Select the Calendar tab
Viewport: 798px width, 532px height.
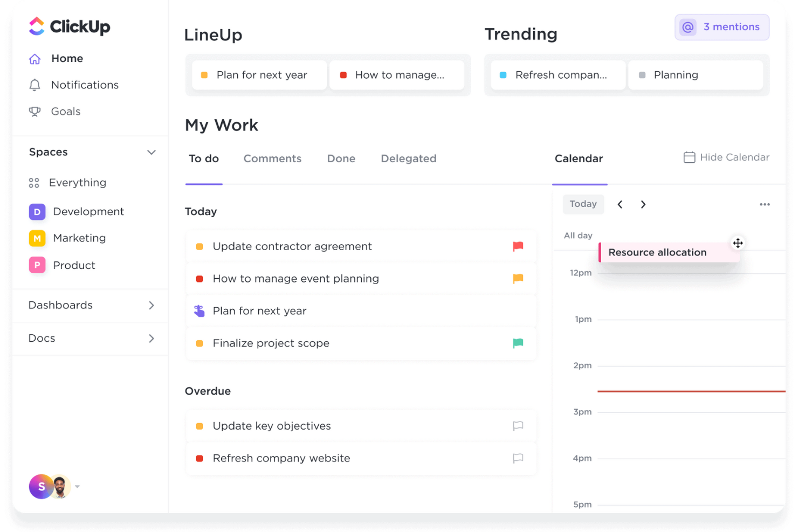coord(579,158)
